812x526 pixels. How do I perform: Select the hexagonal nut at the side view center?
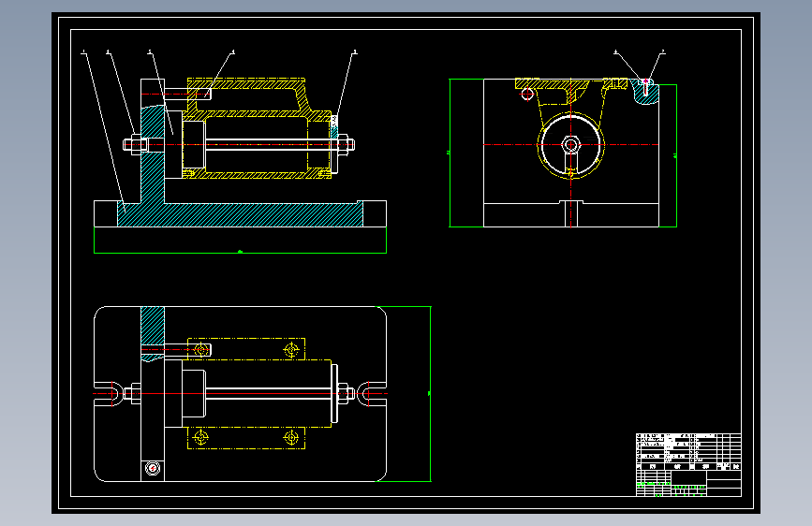click(570, 145)
